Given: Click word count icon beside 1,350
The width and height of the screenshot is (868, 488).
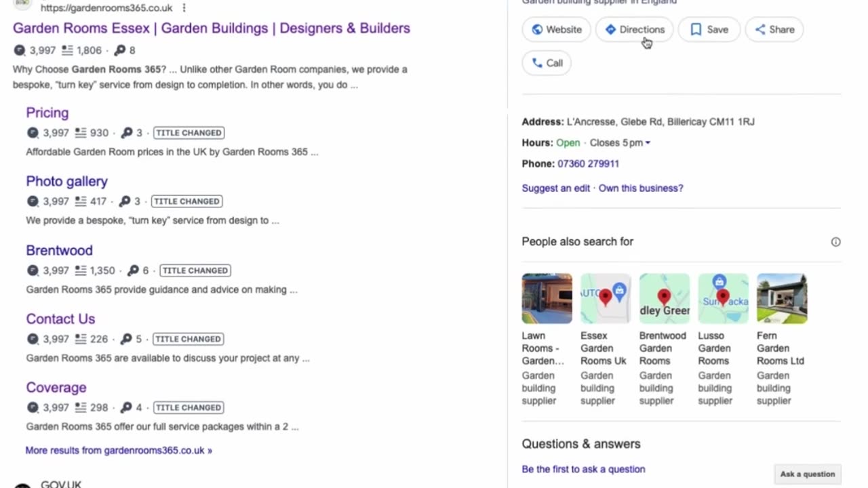Looking at the screenshot, I should (x=81, y=270).
